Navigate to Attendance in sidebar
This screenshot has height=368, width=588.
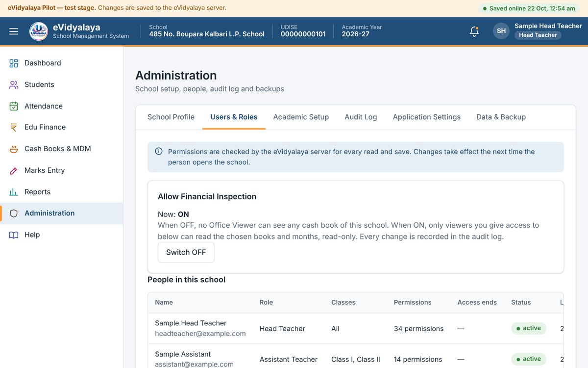pyautogui.click(x=62, y=106)
